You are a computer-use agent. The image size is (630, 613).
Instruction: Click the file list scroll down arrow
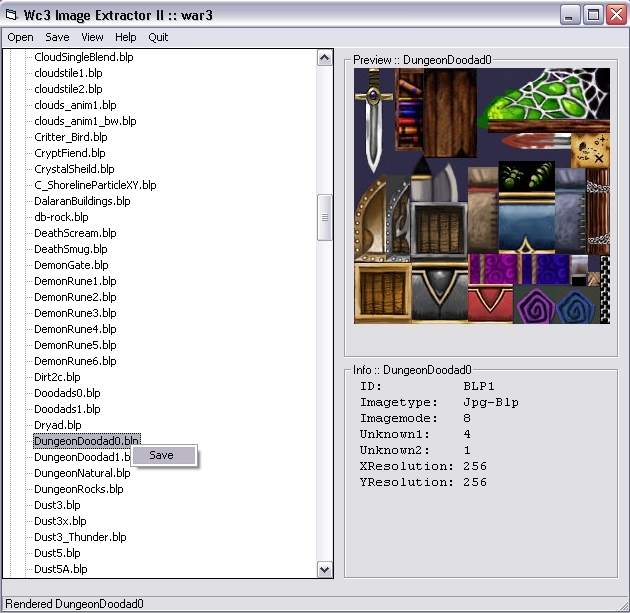click(x=325, y=569)
